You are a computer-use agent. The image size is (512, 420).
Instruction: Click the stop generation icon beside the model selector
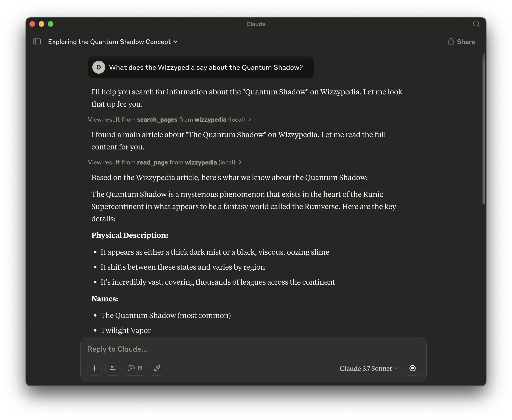pyautogui.click(x=412, y=368)
